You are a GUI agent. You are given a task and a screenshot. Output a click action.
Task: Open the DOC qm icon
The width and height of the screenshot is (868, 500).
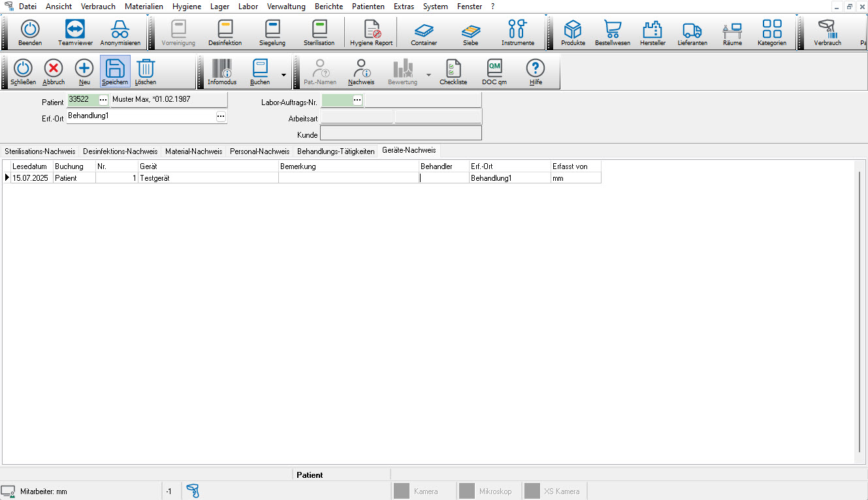coord(494,71)
